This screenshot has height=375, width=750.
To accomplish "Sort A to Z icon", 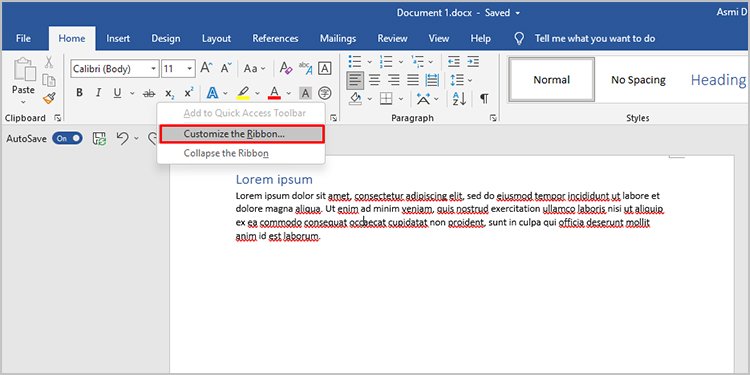I will (x=459, y=99).
